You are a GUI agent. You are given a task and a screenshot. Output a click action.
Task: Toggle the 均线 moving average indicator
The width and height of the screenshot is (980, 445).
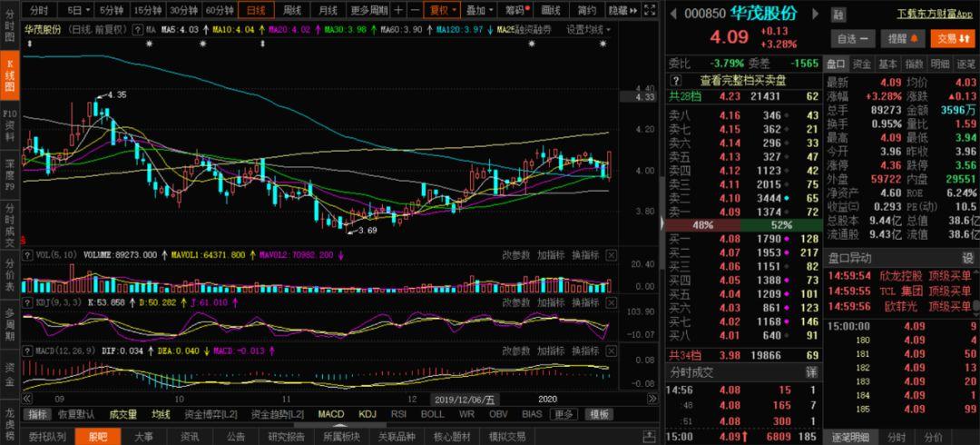point(162,414)
